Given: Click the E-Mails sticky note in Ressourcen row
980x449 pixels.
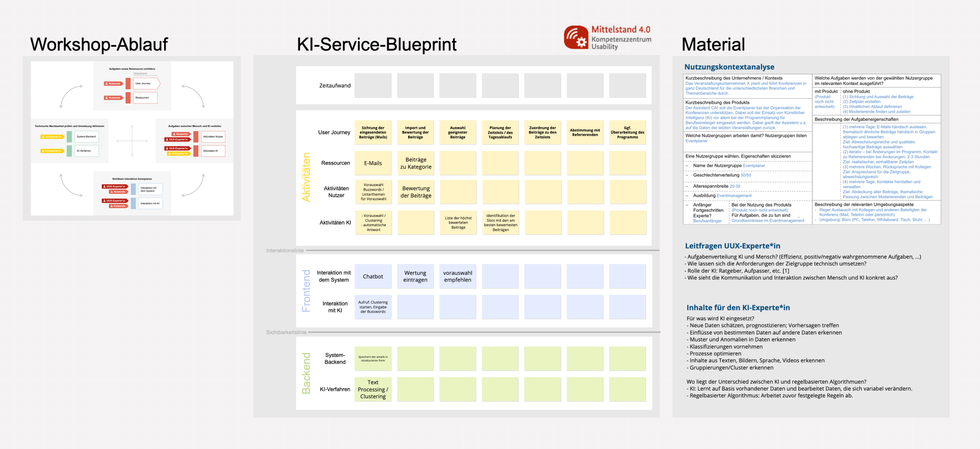Looking at the screenshot, I should pos(374,163).
